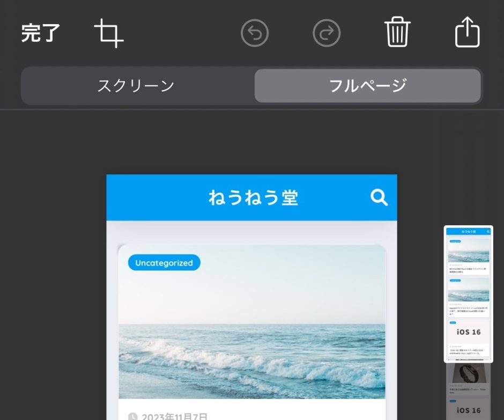
Task: Tap the dimmed bottom iOS 16 thumbnail
Action: (469, 410)
